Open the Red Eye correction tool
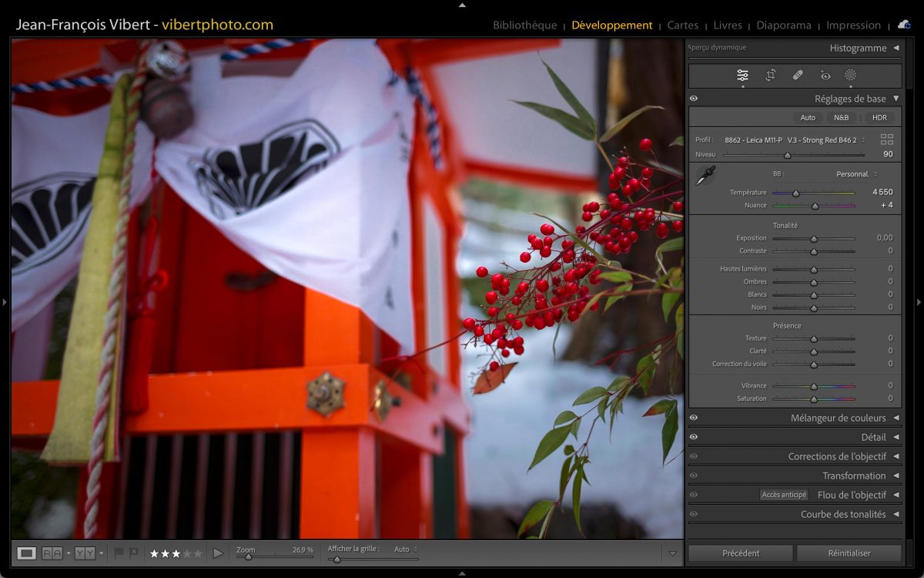 click(x=825, y=75)
